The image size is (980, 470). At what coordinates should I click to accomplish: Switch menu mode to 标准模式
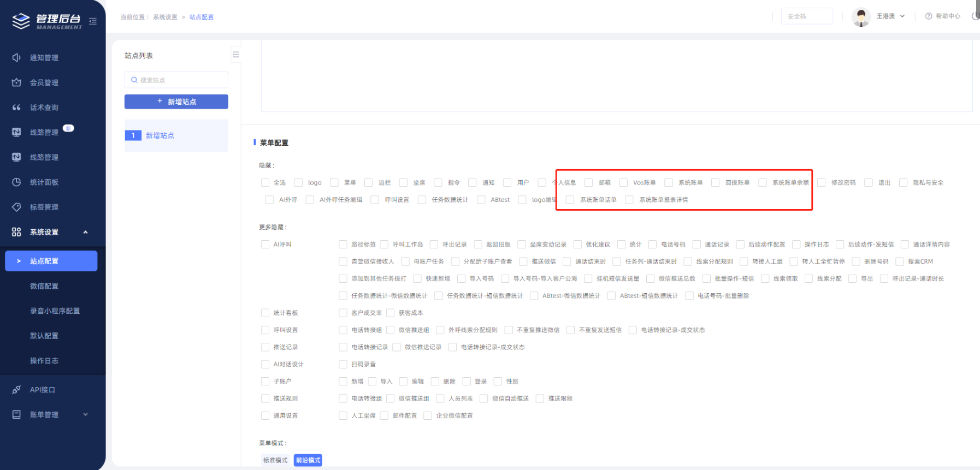point(275,460)
